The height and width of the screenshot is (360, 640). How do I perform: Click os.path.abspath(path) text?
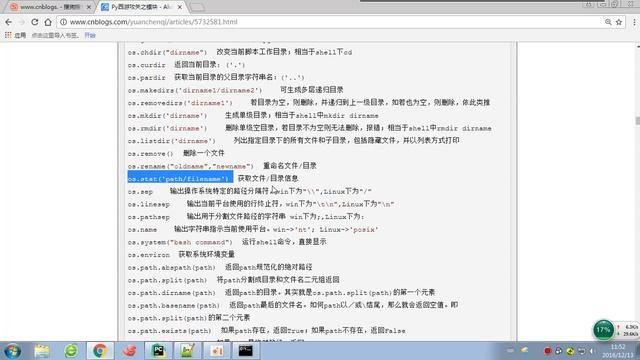click(171, 267)
